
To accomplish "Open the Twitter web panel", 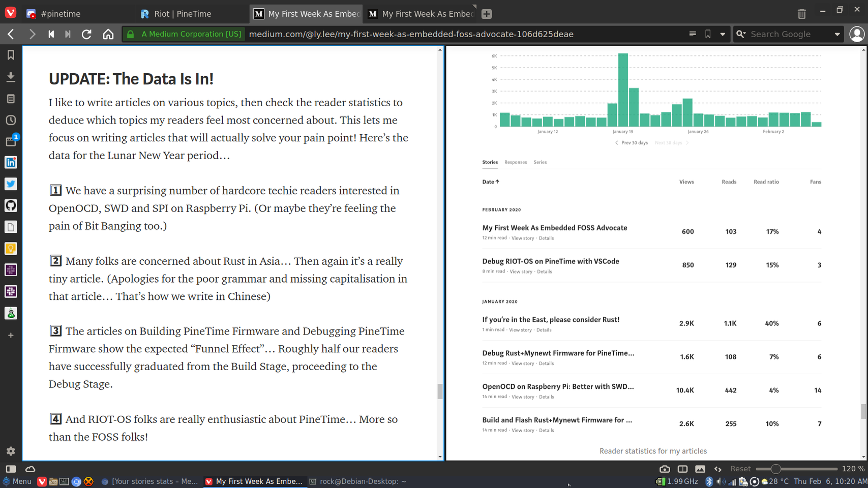I will (x=11, y=184).
